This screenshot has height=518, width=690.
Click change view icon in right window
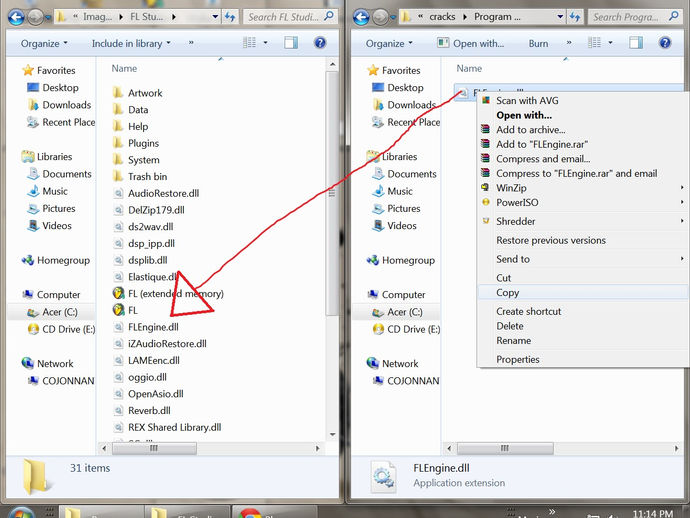pos(595,43)
